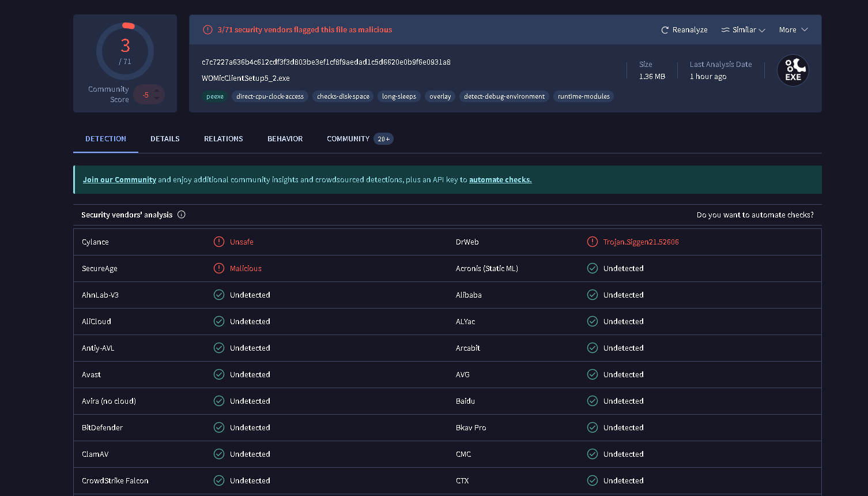Click the detection score gauge showing 3/71
Viewport: 868px width, 496px height.
pyautogui.click(x=125, y=51)
